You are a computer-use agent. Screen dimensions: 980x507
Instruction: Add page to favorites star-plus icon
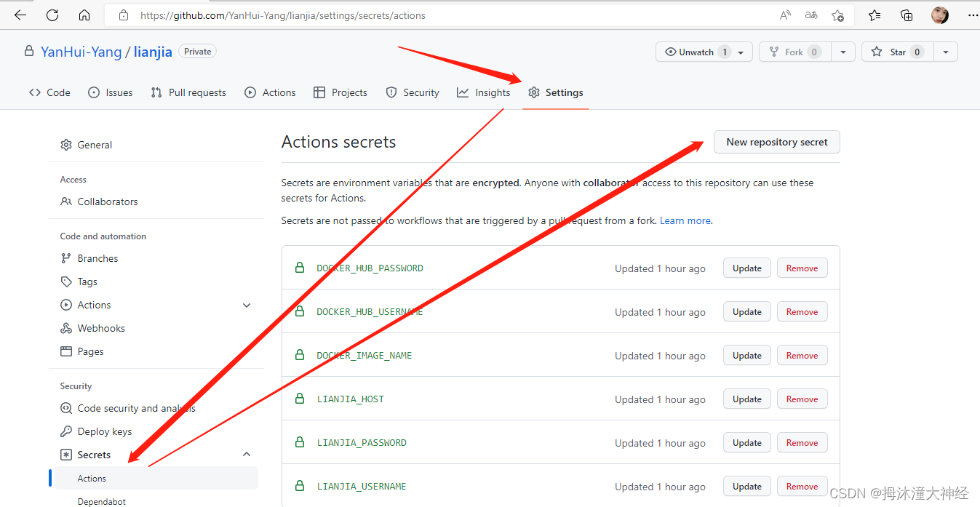coord(837,15)
